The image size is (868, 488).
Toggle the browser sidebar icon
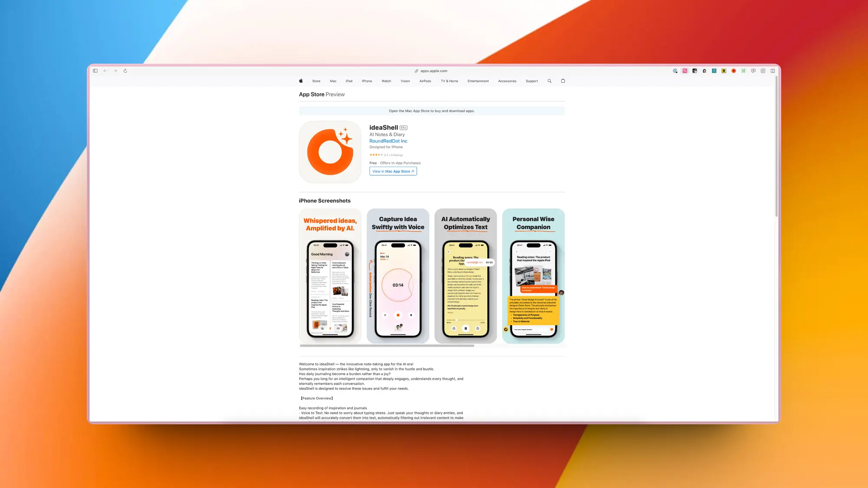pos(95,71)
